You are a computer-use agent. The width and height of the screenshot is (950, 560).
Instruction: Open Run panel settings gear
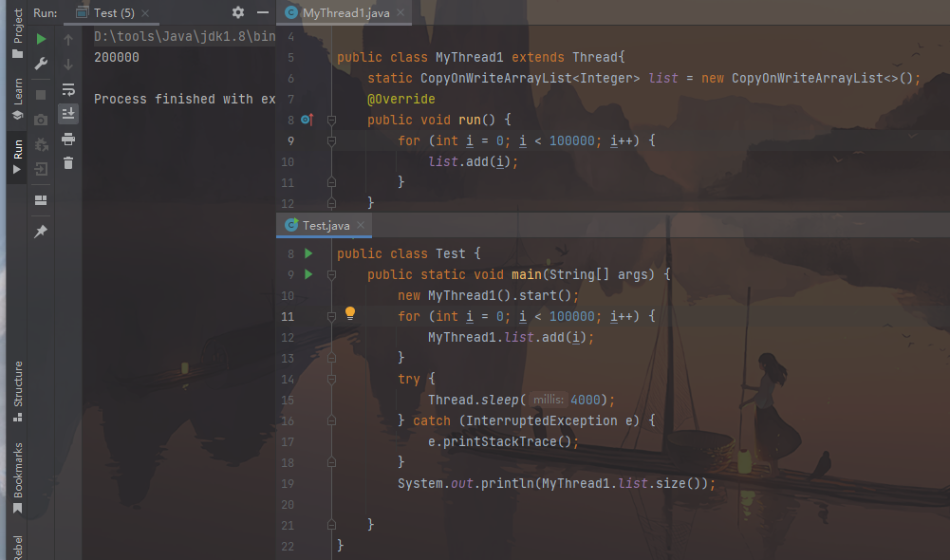(x=237, y=12)
